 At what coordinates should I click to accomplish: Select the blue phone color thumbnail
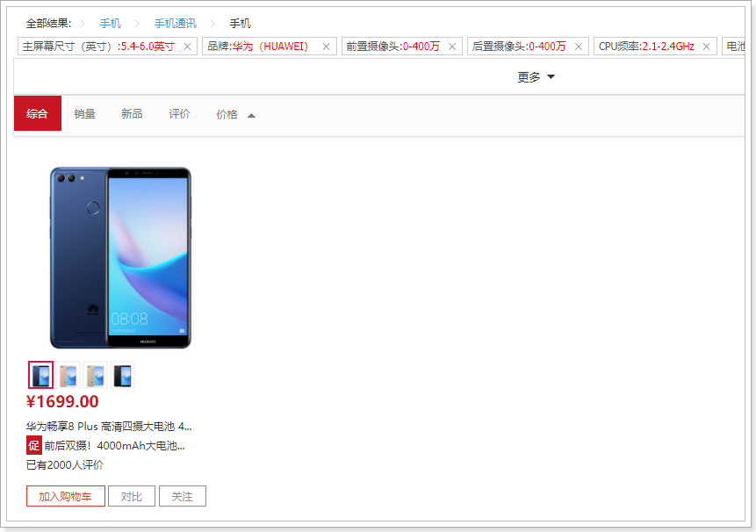40,376
